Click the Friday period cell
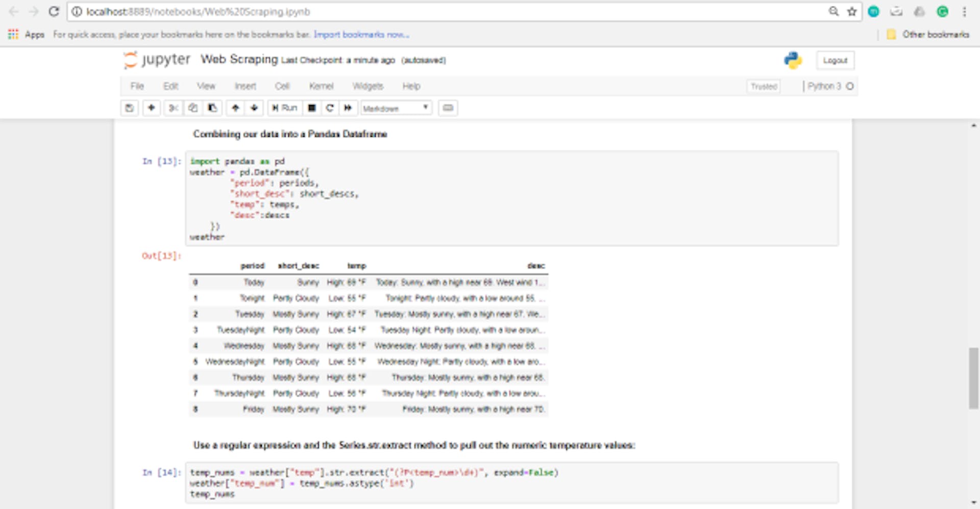The image size is (980, 509). point(254,409)
